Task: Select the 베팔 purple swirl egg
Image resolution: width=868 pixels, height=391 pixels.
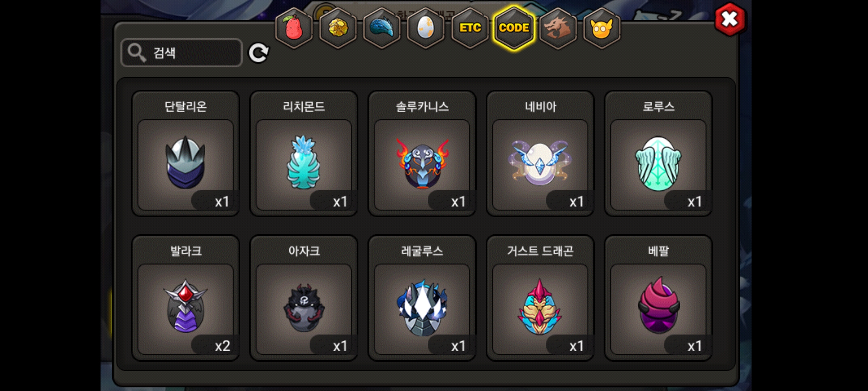Action: point(659,298)
